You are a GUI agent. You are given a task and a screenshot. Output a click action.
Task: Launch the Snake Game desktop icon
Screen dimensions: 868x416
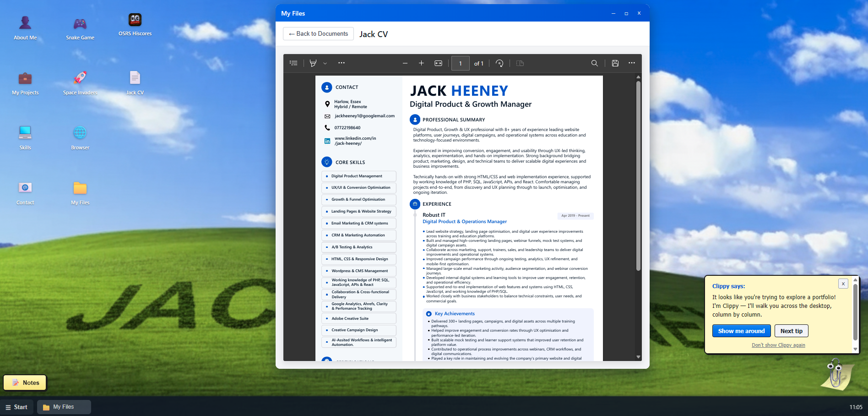click(x=80, y=28)
